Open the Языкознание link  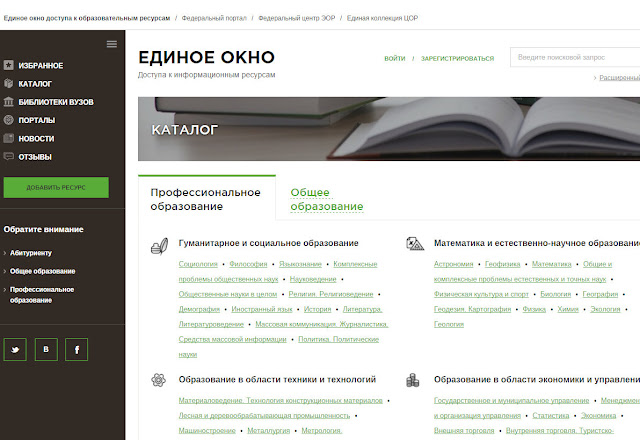tap(300, 264)
